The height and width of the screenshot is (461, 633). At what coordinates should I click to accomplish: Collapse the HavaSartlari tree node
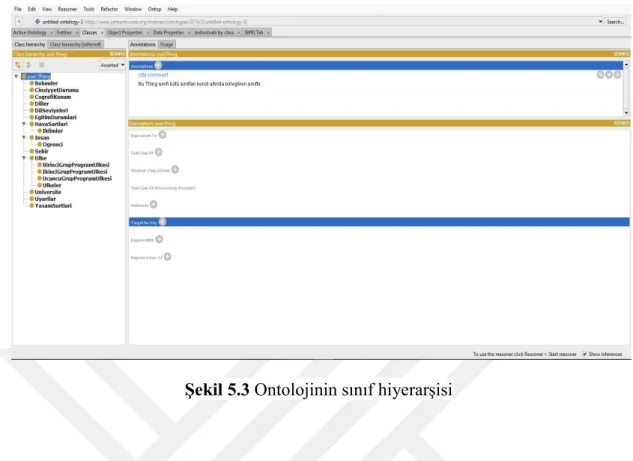coord(24,124)
